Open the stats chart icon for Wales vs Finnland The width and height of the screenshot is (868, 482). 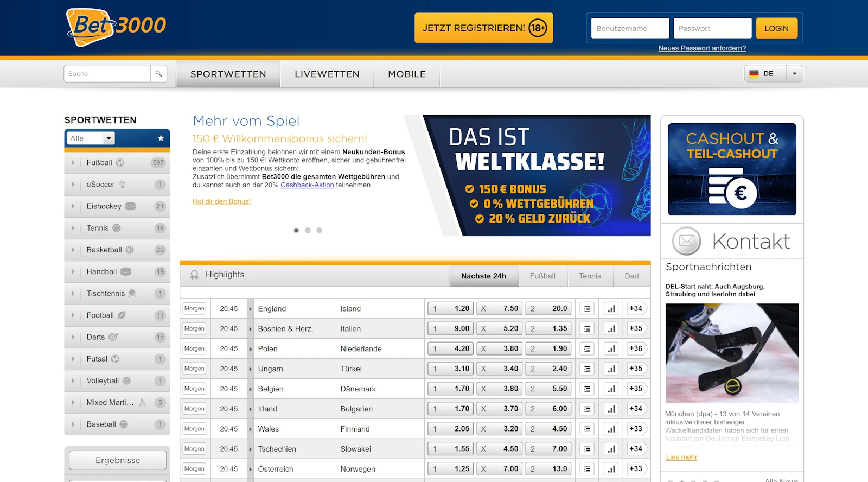point(611,429)
